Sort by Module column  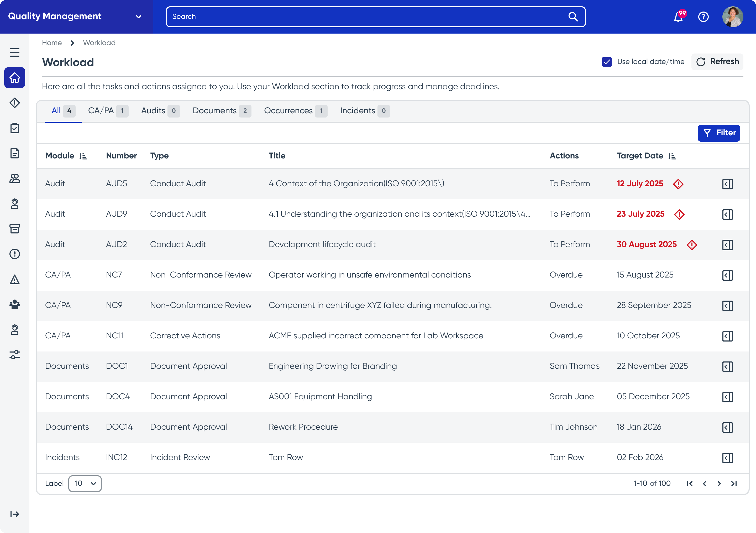click(x=83, y=156)
